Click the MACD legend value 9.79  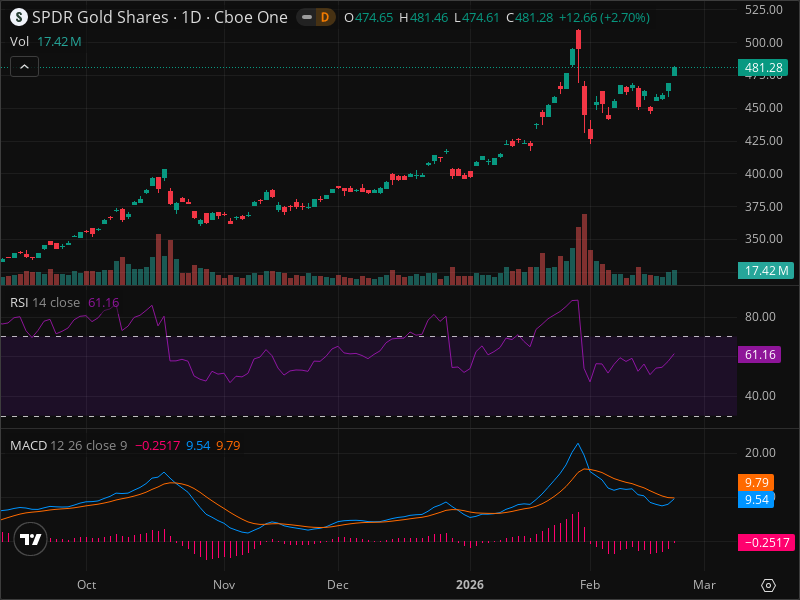click(228, 445)
